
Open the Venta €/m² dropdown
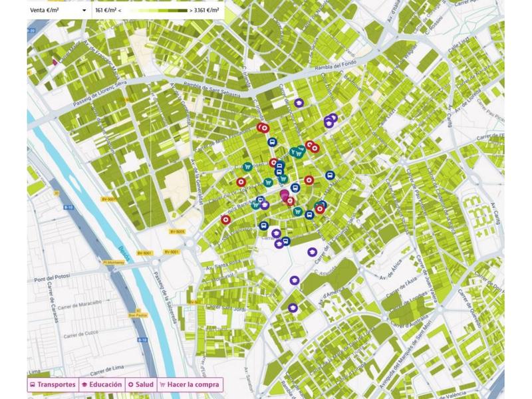click(x=59, y=11)
